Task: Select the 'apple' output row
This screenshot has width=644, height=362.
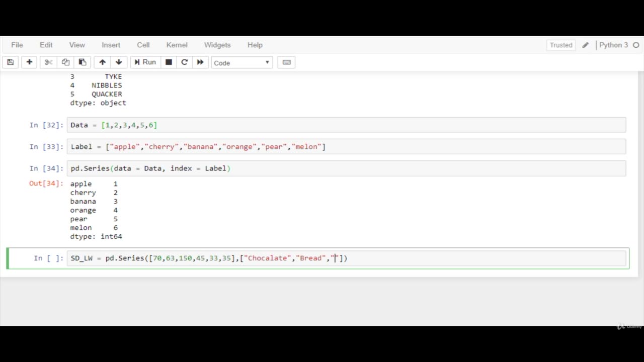Action: point(94,184)
